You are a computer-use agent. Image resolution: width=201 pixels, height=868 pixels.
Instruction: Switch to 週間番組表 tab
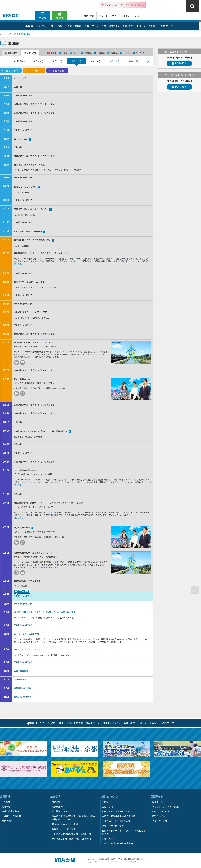11,53
